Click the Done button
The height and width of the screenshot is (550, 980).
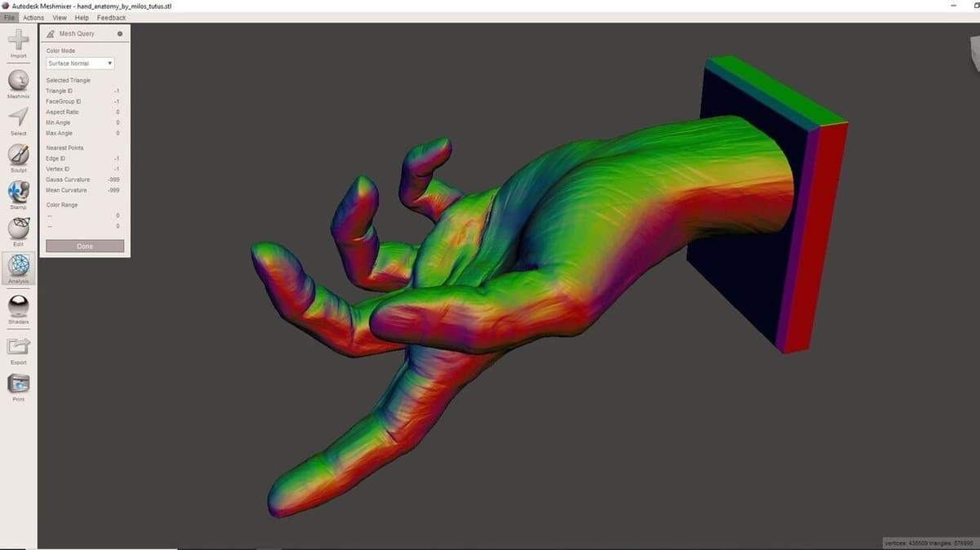tap(85, 246)
